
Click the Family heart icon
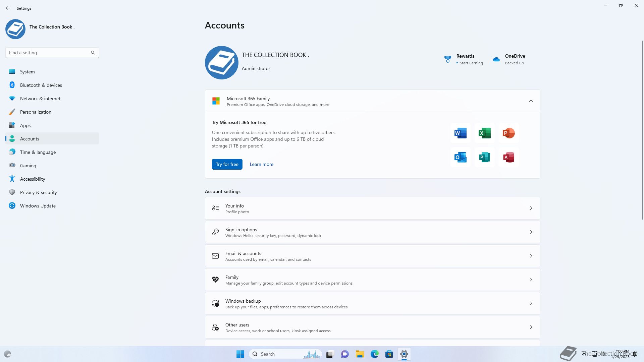pyautogui.click(x=215, y=280)
